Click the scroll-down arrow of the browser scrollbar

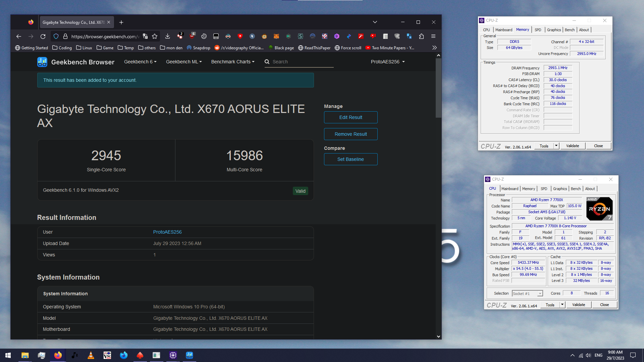[438, 337]
